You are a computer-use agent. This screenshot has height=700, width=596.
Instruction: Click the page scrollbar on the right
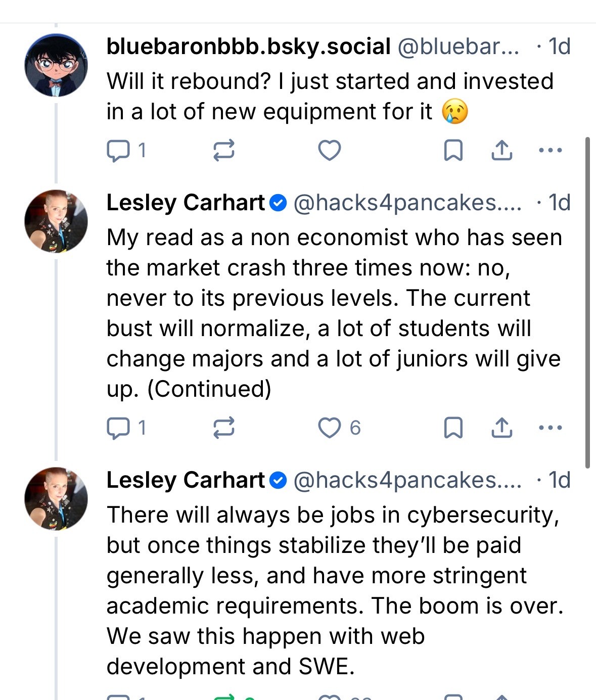(x=587, y=303)
